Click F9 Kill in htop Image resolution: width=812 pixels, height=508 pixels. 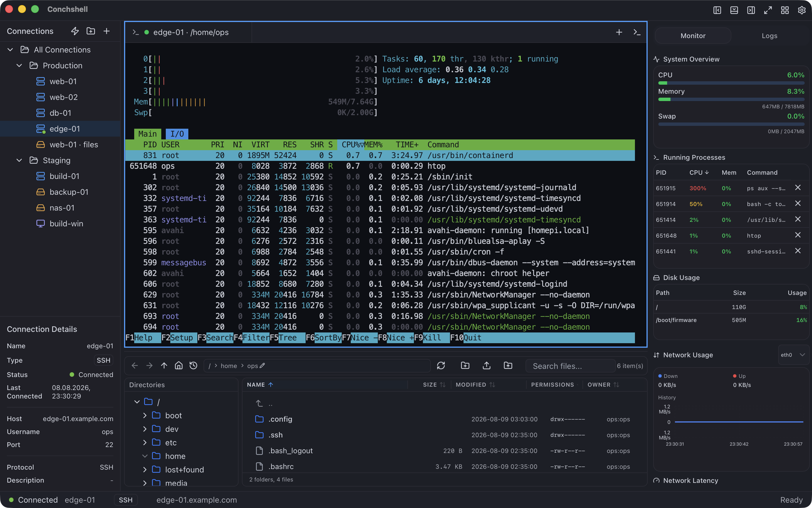click(x=432, y=338)
